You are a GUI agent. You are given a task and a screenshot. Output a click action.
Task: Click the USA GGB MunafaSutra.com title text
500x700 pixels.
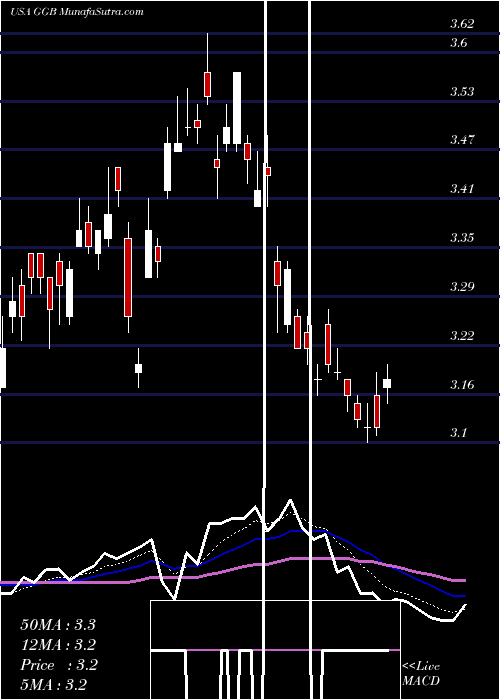tap(77, 12)
